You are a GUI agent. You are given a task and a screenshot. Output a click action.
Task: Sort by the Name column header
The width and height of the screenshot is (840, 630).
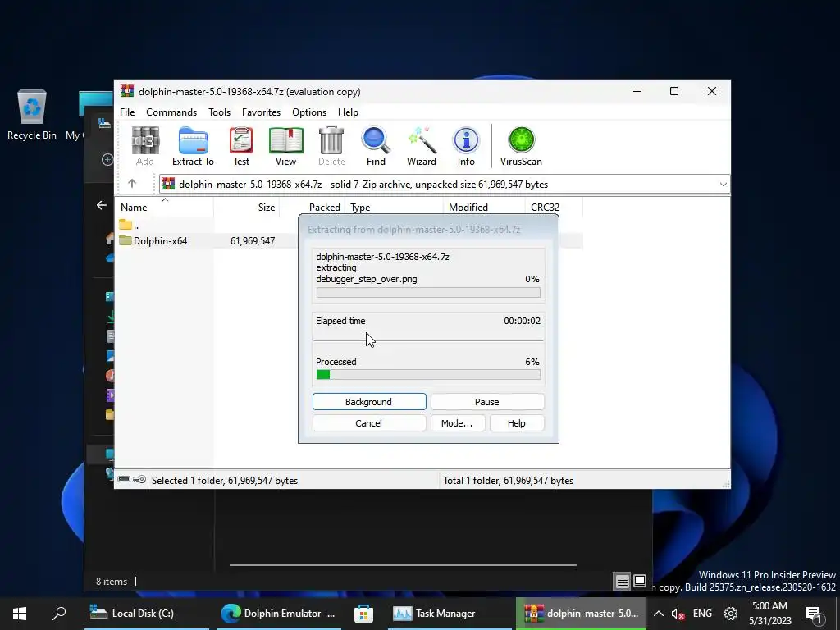pos(164,207)
